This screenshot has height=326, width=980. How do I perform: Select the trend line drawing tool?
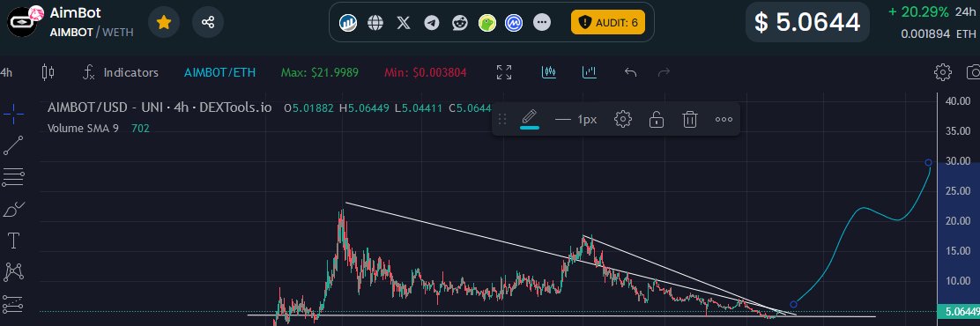14,145
